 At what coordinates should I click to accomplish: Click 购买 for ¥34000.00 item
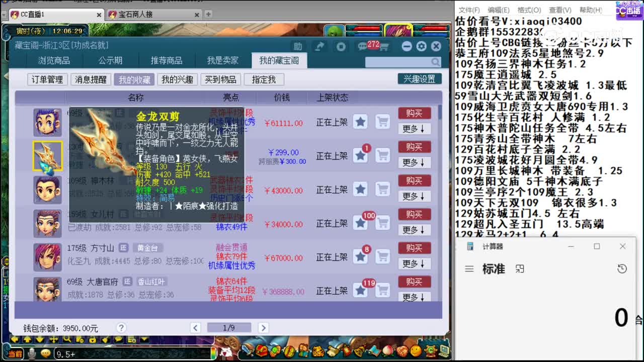click(x=414, y=214)
